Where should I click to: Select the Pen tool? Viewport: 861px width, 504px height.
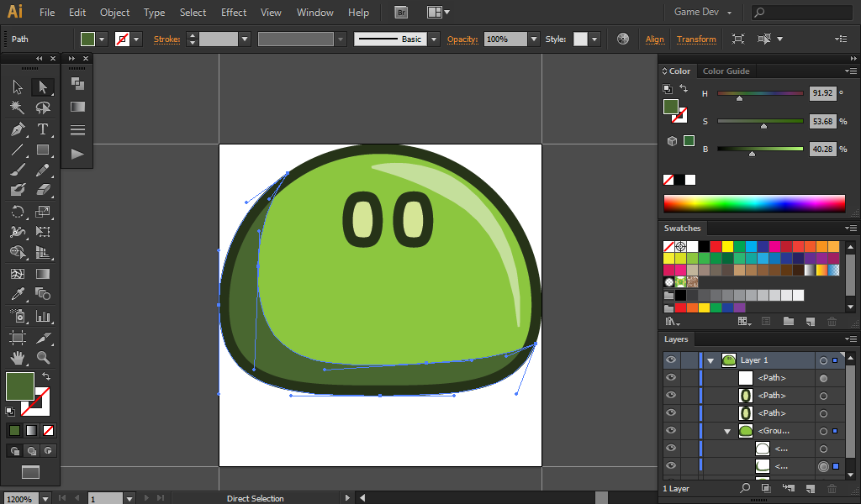[18, 129]
